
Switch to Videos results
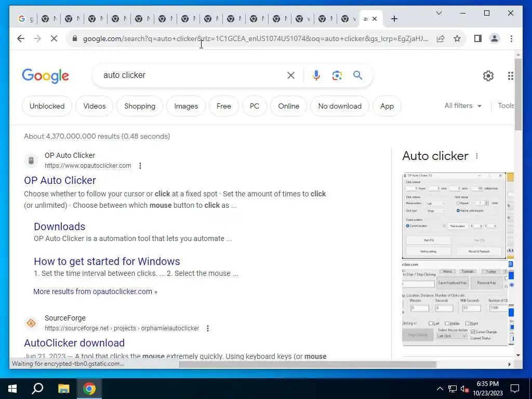coord(95,106)
